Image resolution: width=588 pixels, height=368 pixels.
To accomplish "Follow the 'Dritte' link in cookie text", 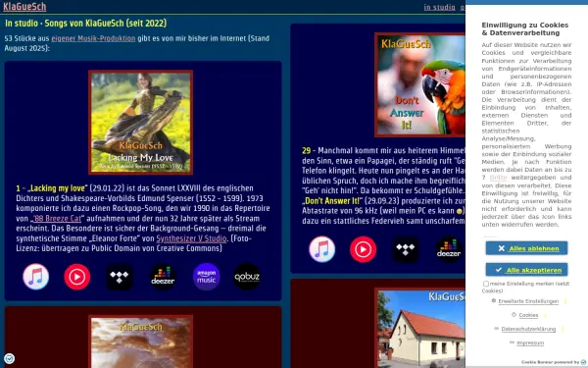I will (x=498, y=178).
